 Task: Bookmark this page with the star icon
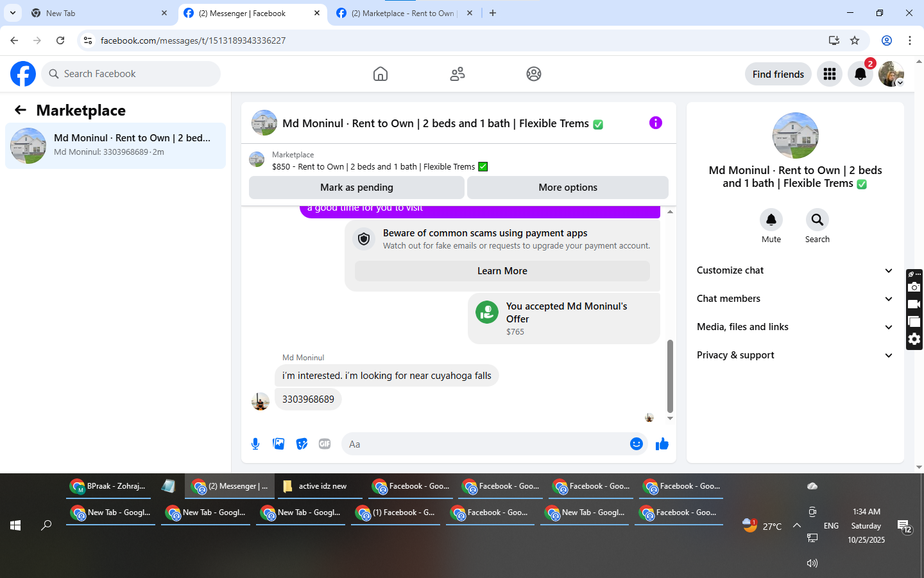tap(855, 40)
